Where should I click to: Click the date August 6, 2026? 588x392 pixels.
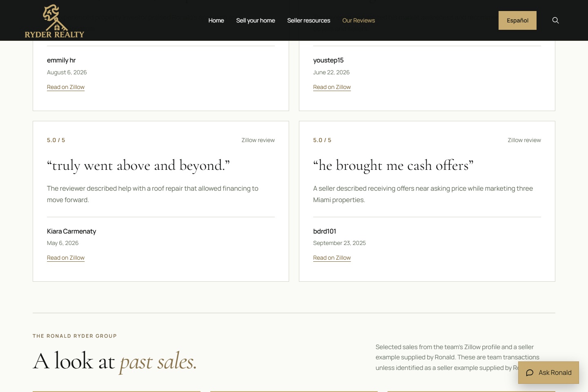(67, 72)
